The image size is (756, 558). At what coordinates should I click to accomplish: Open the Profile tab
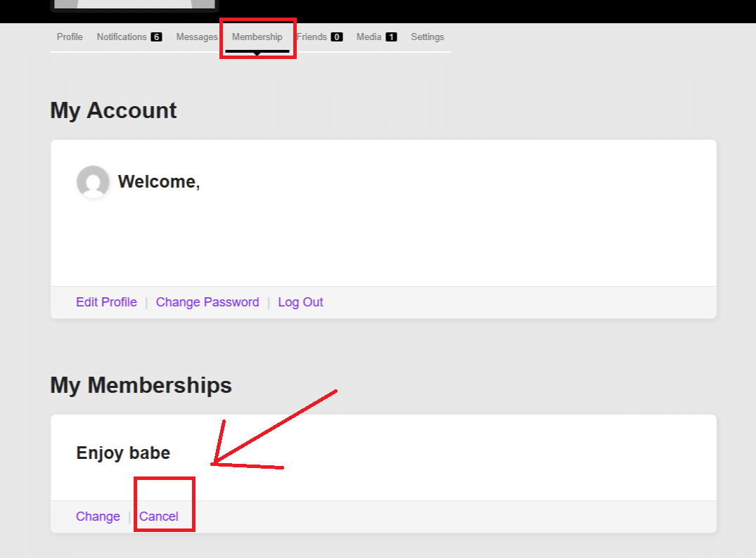click(70, 37)
